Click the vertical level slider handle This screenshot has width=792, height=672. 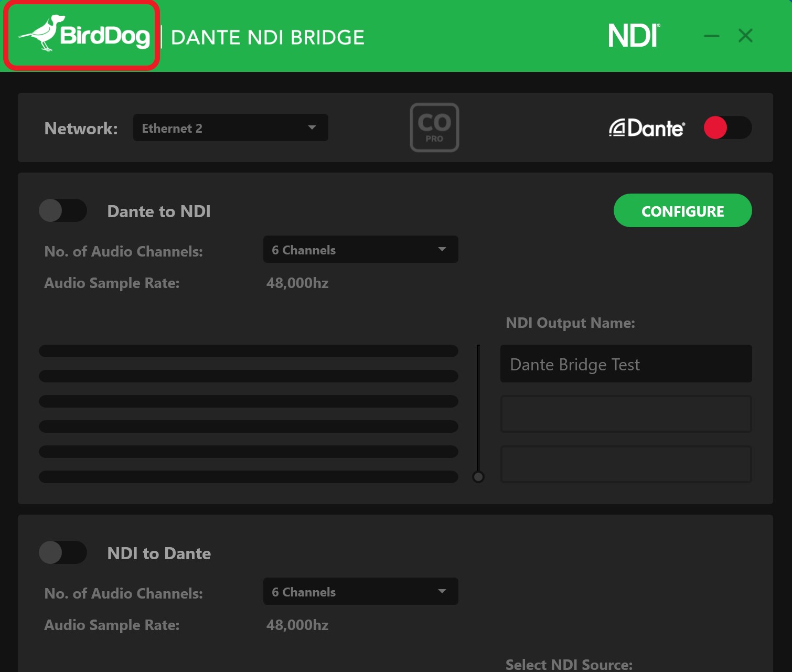coord(478,477)
